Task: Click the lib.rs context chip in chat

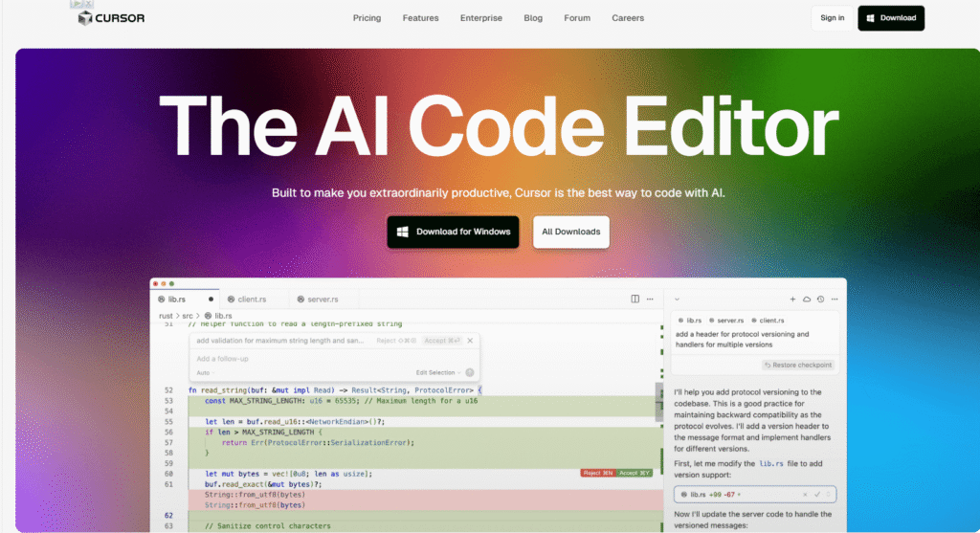Action: (690, 321)
